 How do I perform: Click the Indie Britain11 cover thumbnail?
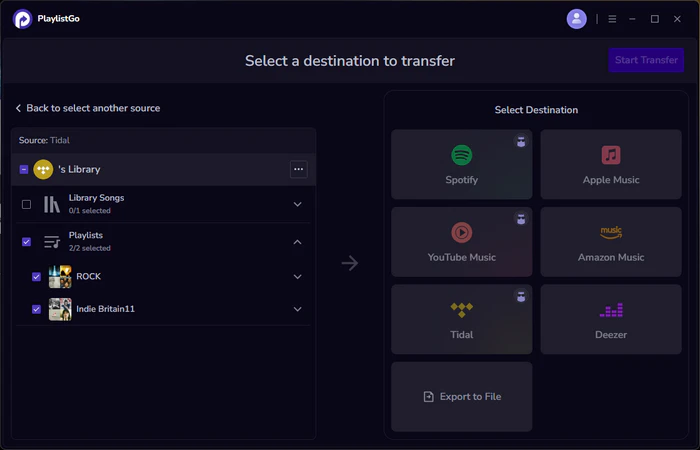60,309
